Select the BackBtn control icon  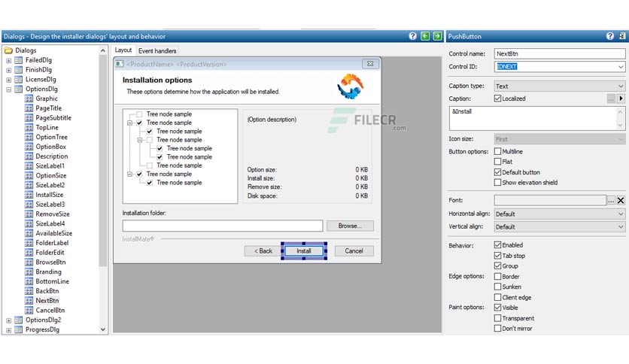coord(29,291)
